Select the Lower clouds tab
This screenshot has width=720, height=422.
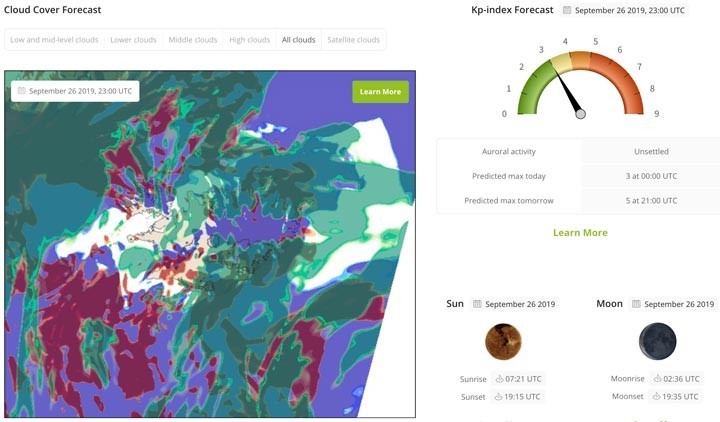tap(133, 40)
